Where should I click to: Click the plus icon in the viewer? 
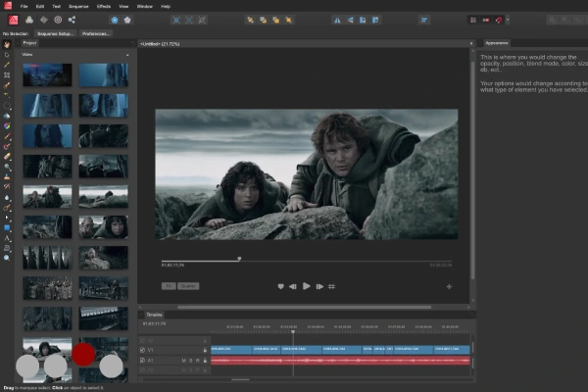point(449,286)
